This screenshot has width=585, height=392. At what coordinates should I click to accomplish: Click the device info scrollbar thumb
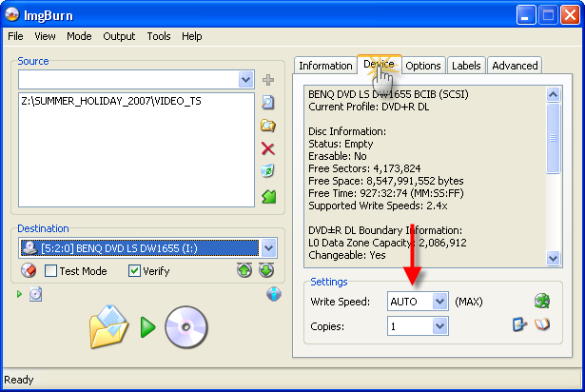click(x=553, y=138)
